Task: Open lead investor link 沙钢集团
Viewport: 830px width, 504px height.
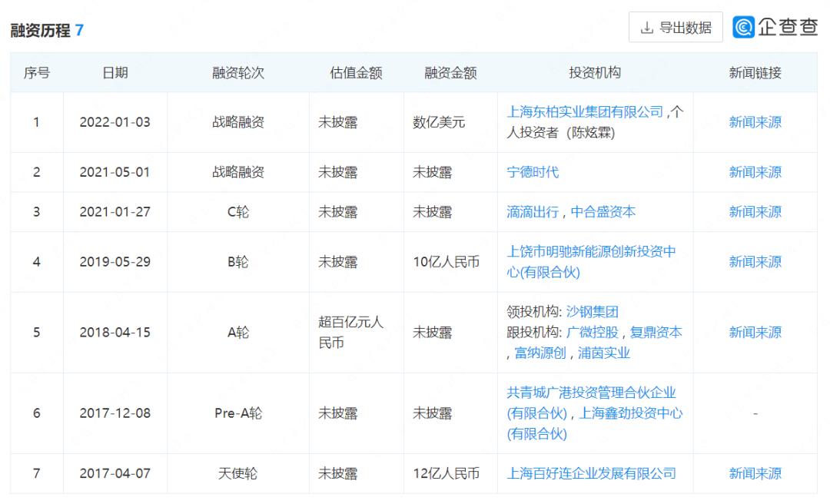Action: coord(593,311)
